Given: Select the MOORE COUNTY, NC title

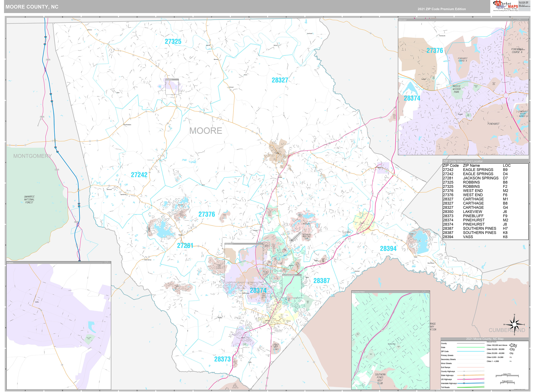Looking at the screenshot, I should (x=32, y=7).
